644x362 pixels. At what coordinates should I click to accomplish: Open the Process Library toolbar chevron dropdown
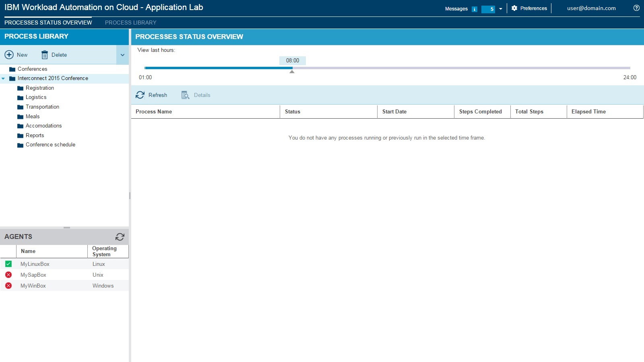pos(122,55)
